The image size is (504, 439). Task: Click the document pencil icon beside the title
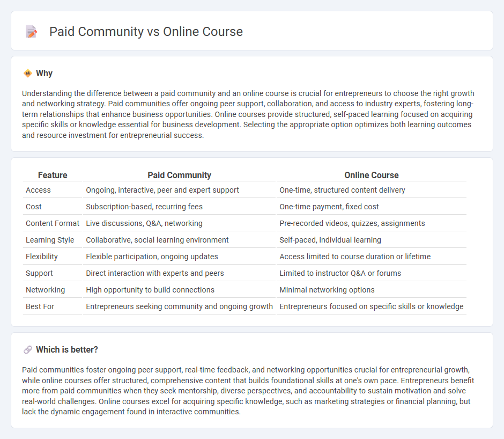31,32
